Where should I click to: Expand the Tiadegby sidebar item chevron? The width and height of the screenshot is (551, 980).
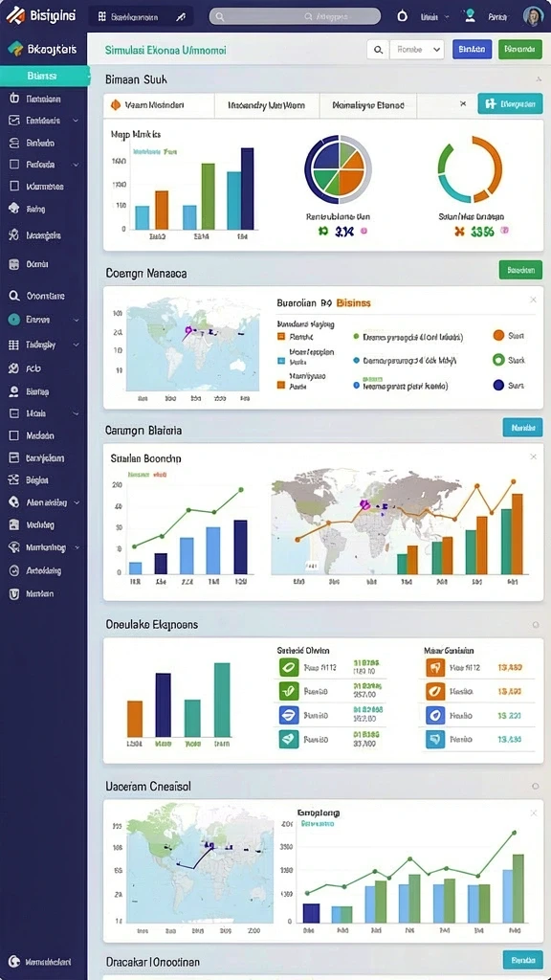77,345
